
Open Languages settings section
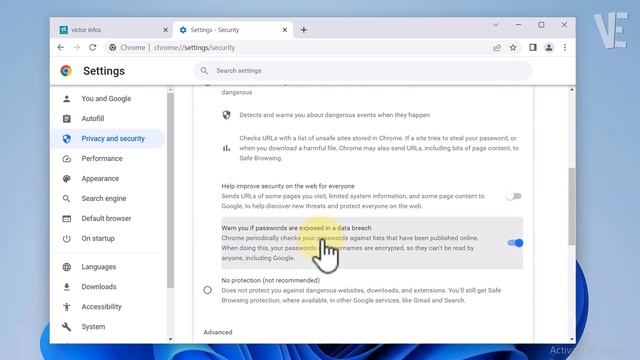point(108,267)
